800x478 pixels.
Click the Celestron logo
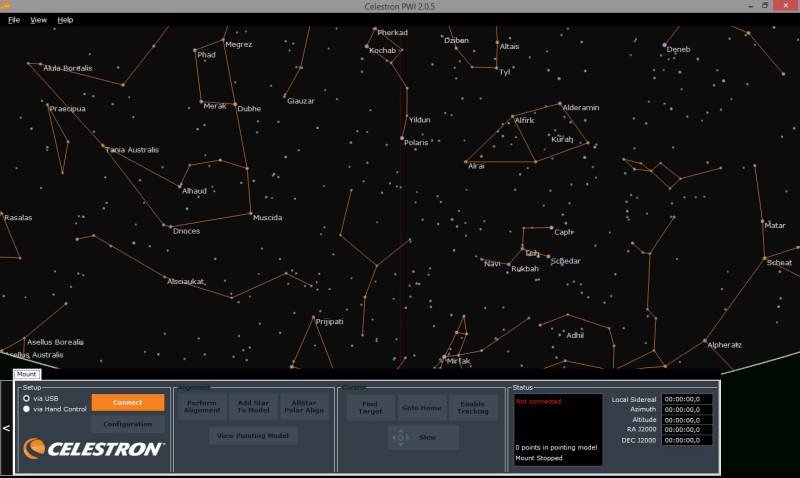93,449
